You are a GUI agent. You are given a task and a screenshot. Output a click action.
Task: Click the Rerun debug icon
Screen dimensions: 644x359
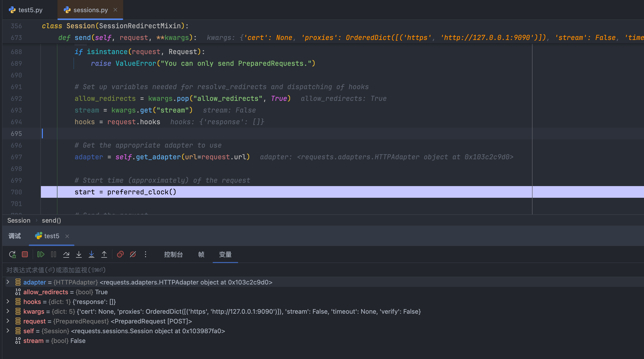12,255
